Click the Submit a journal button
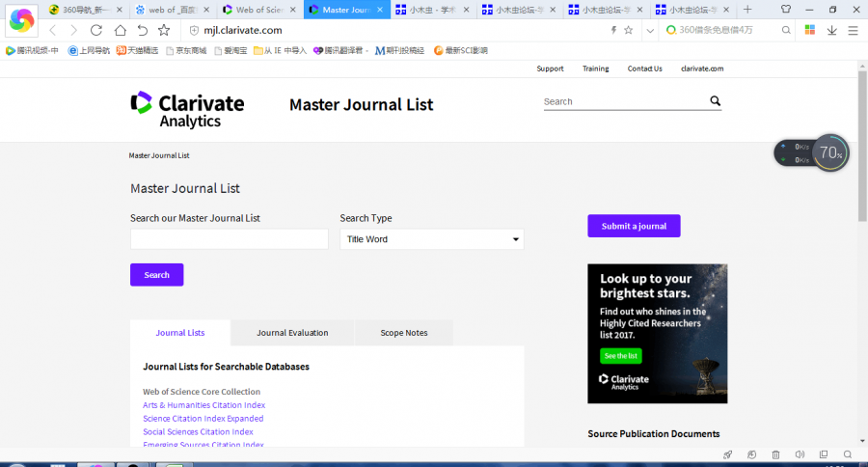 pyautogui.click(x=634, y=226)
